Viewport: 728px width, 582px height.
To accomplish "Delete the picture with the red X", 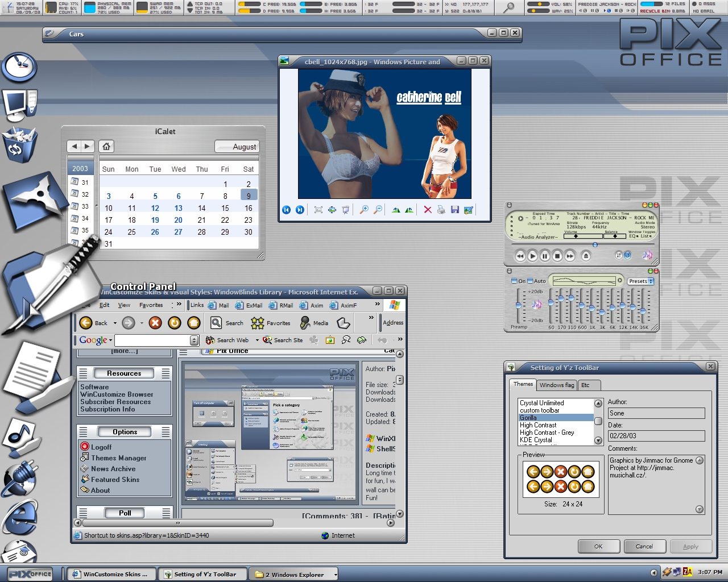I will pyautogui.click(x=428, y=210).
